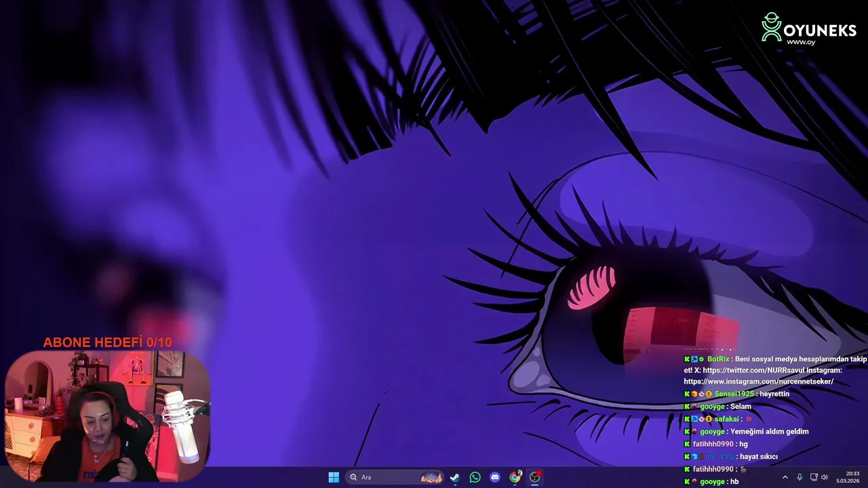Click the webcam overlay thumbnail

point(108,416)
